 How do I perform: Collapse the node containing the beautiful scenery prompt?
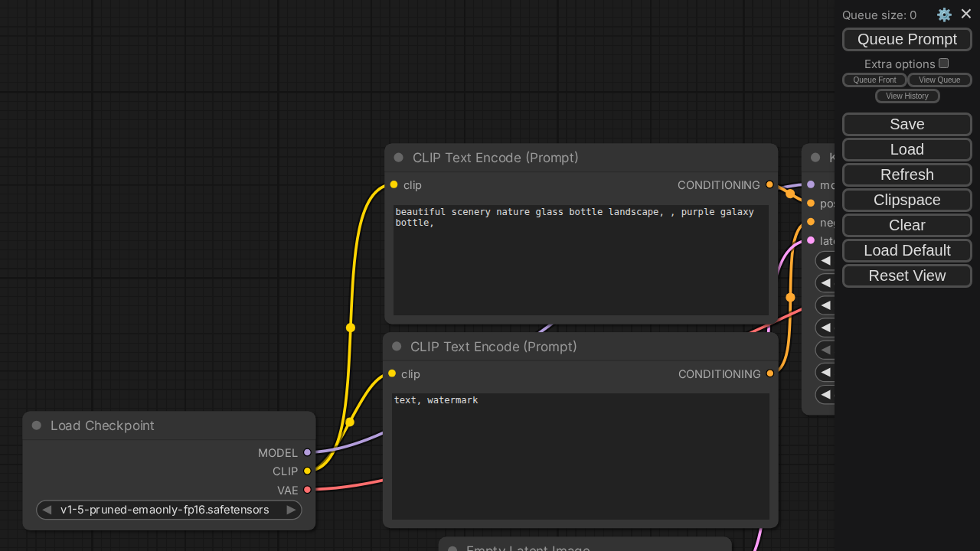[398, 158]
